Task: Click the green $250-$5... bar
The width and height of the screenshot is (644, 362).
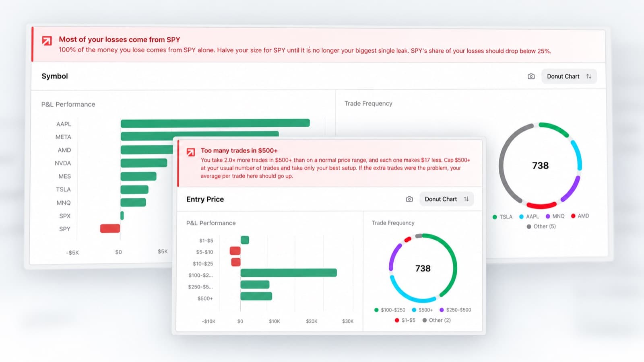Action: (x=255, y=284)
